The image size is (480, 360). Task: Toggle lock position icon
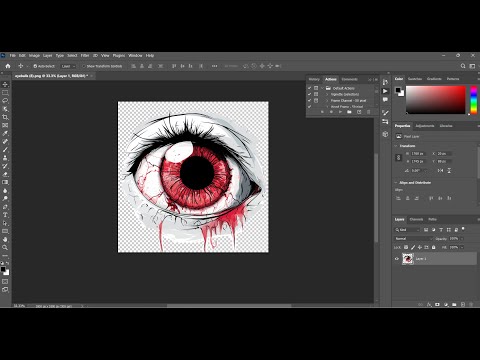pos(420,247)
